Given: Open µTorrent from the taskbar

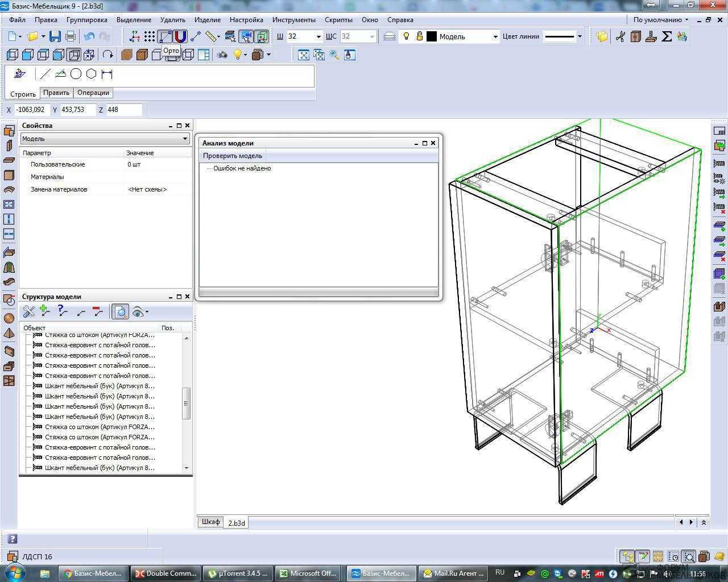Looking at the screenshot, I should pos(238,573).
